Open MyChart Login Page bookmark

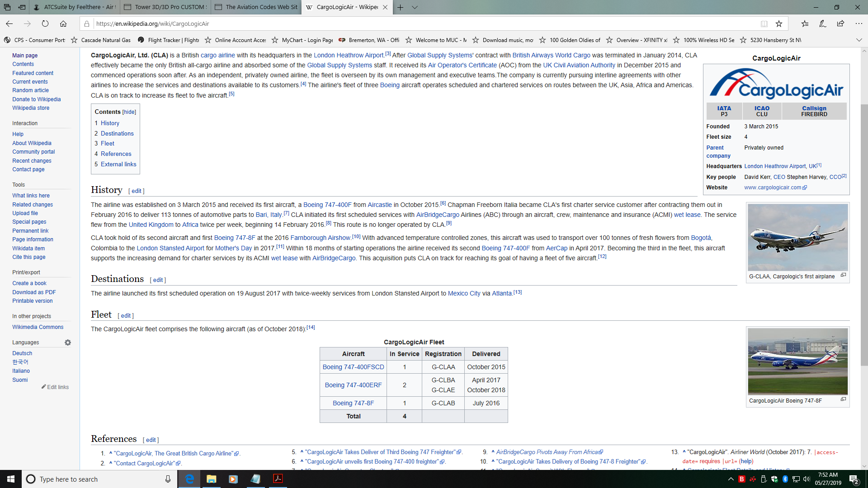[x=302, y=40]
